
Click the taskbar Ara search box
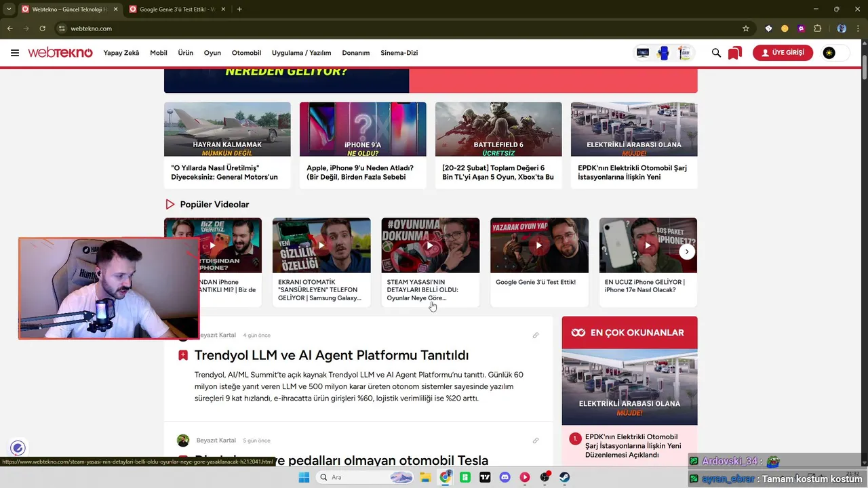click(x=366, y=477)
